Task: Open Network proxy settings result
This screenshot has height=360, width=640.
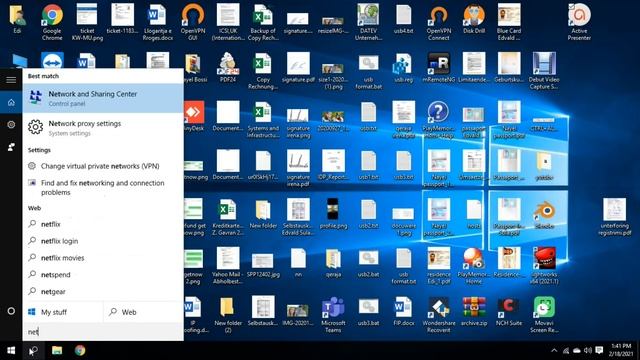Action: pos(103,128)
